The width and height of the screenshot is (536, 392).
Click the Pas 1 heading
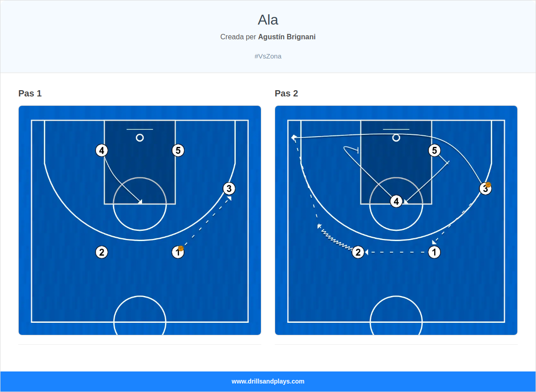coord(30,93)
